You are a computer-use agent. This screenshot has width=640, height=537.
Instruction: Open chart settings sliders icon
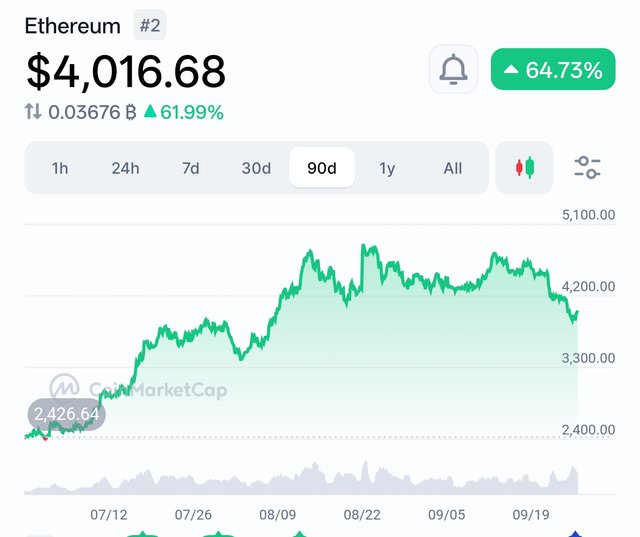(x=587, y=168)
